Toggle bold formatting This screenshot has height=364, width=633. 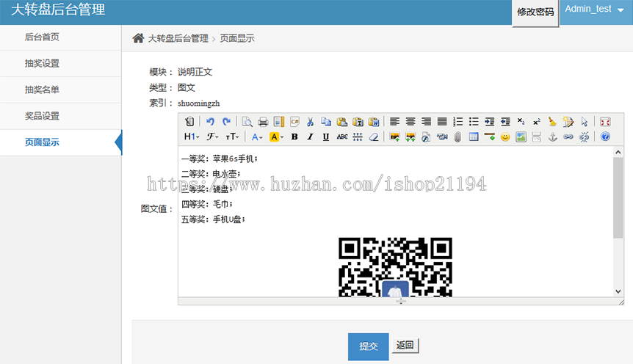tap(294, 136)
